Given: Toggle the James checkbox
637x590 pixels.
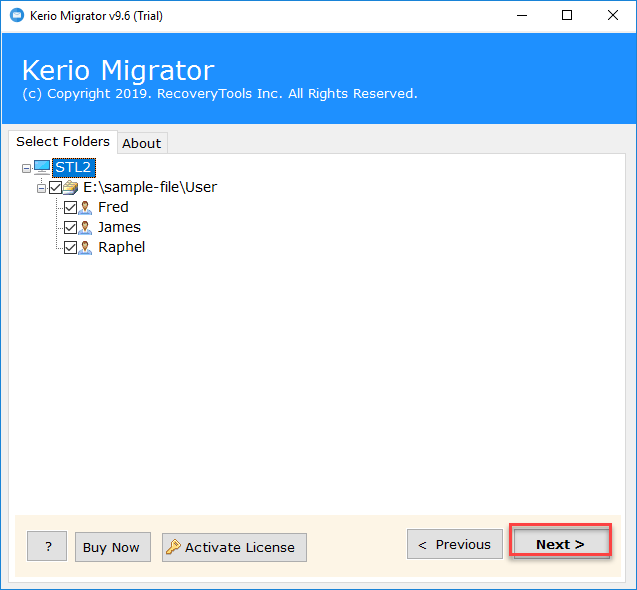Looking at the screenshot, I should point(70,227).
